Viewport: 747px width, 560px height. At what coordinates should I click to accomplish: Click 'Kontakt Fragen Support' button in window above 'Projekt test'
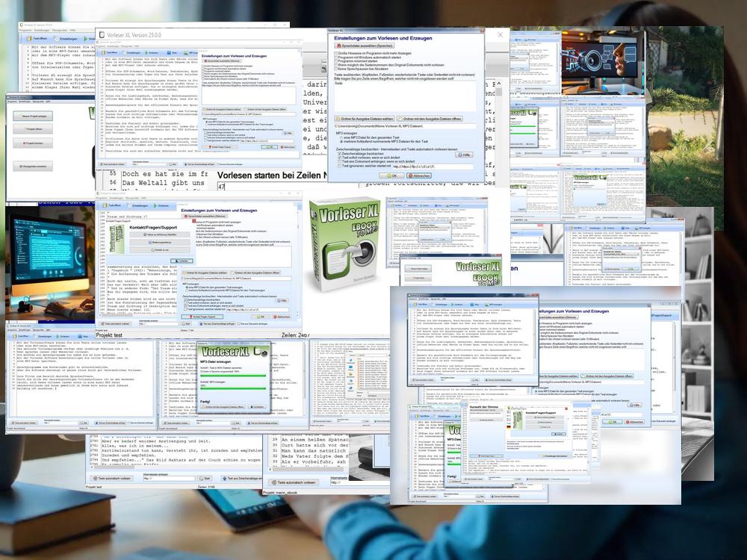pos(203,317)
